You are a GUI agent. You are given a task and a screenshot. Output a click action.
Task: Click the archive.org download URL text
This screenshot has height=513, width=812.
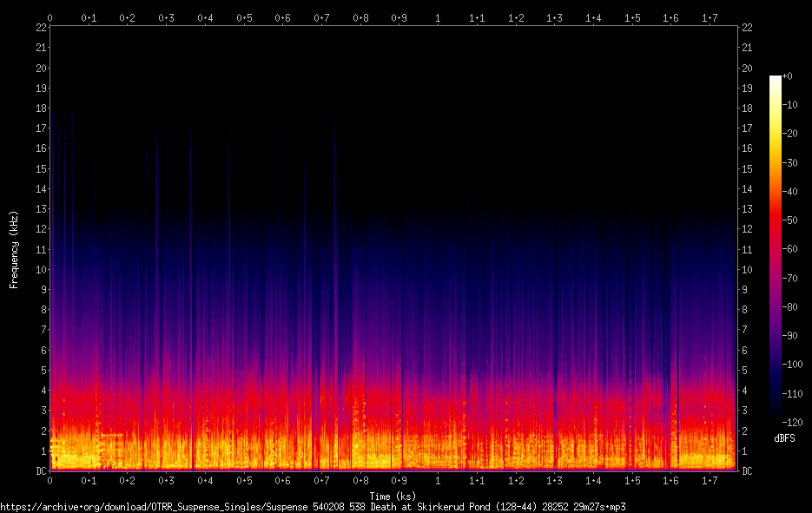pos(313,507)
